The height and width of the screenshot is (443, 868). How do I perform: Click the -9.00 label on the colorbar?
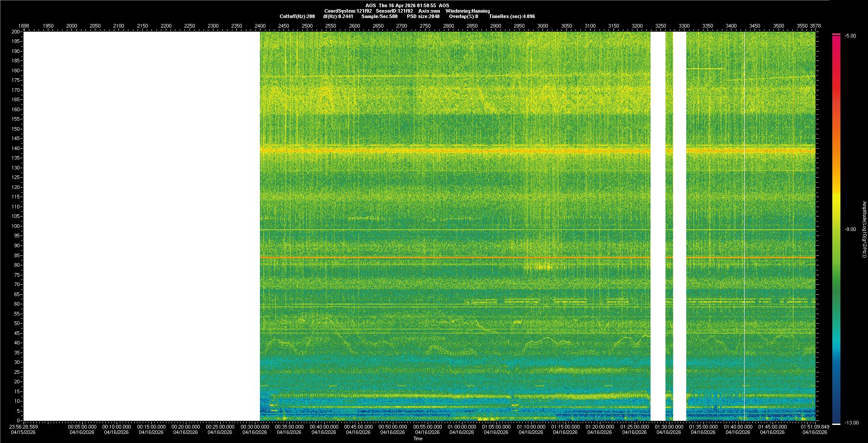[x=850, y=229]
